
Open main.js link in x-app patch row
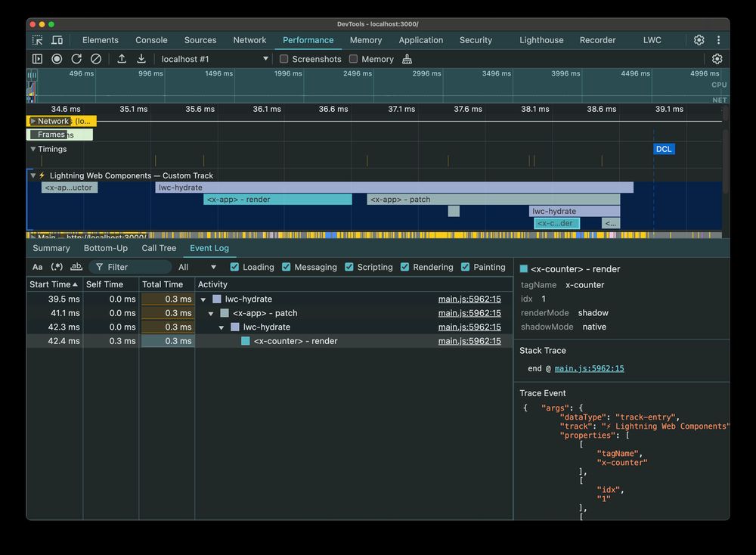point(469,313)
